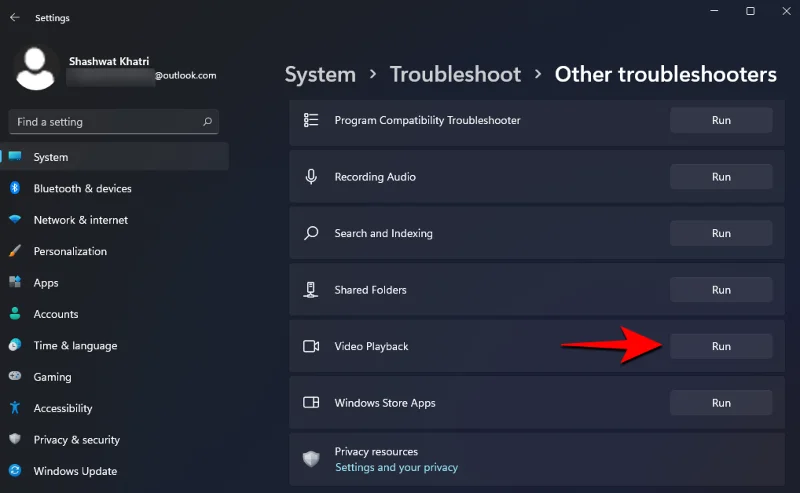Screen dimensions: 800x493
Task: Click the Gaming controller icon
Action: 15,376
